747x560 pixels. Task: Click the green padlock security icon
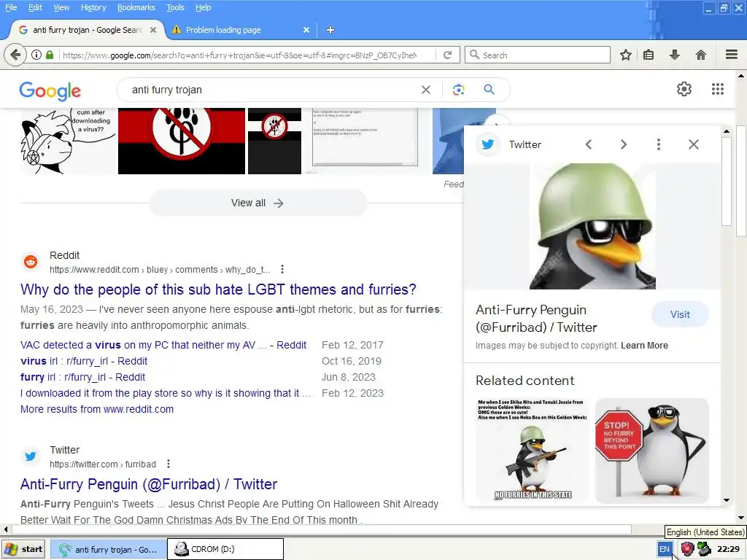point(50,55)
